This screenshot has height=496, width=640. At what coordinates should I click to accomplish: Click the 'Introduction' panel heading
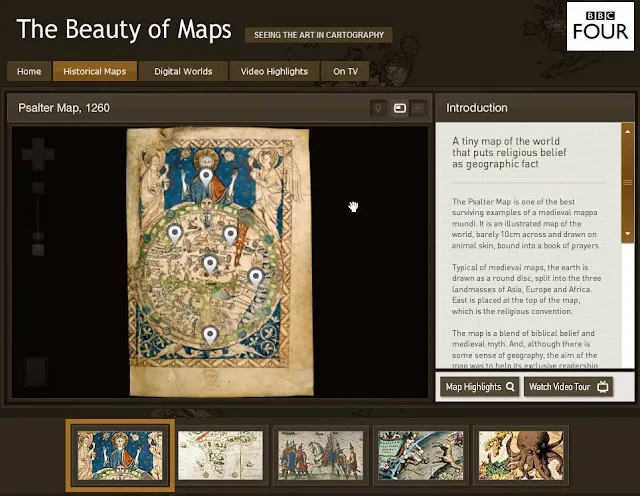(x=477, y=108)
